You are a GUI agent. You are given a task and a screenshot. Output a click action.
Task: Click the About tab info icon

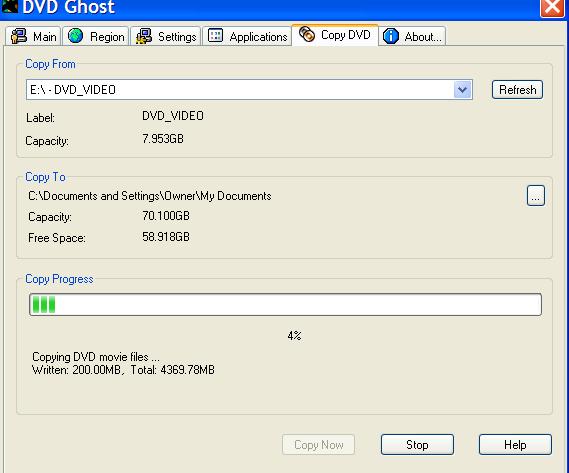point(391,36)
